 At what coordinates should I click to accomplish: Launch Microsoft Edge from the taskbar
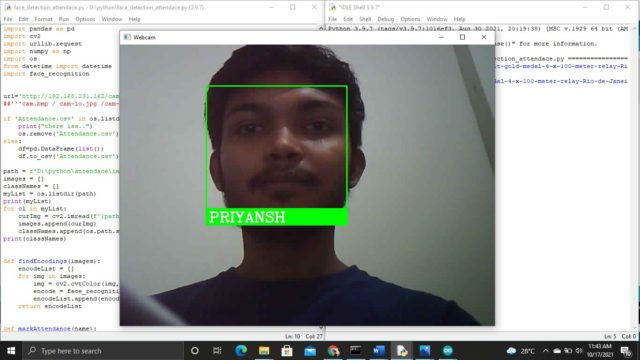tap(241, 351)
